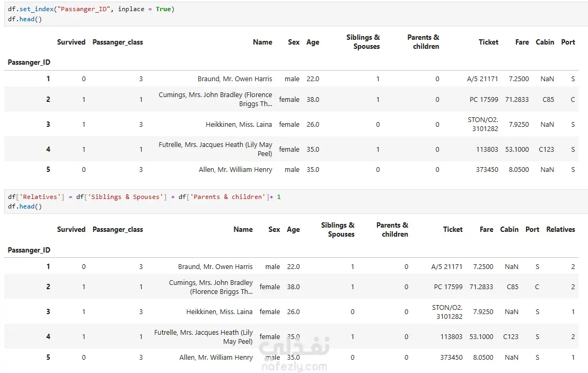This screenshot has width=588, height=373.
Task: Click cabin C85 in the second table
Action: [513, 287]
